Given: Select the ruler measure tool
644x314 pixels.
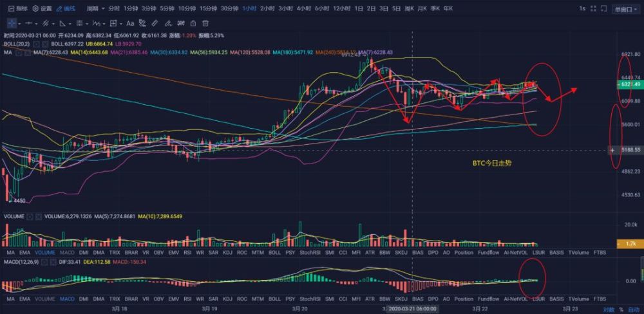Looking at the screenshot, I should (155, 23).
